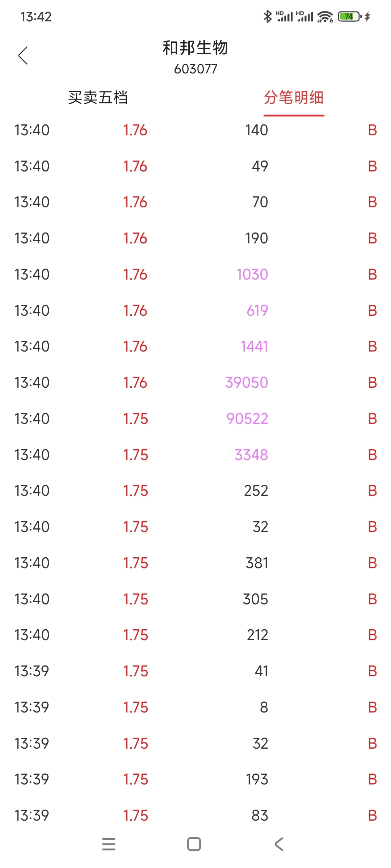Open the Android recent apps menu icon

109,844
